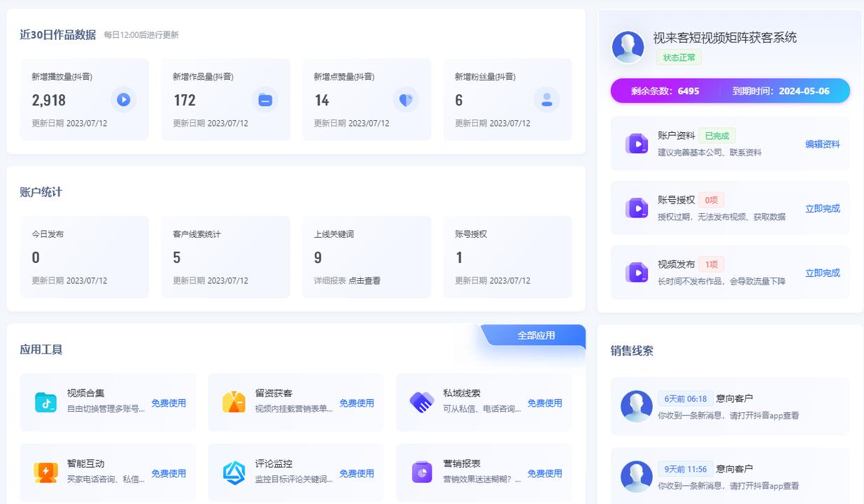Click 点击查看 under 上线关键词
Screen dimensions: 864x504
pos(364,280)
